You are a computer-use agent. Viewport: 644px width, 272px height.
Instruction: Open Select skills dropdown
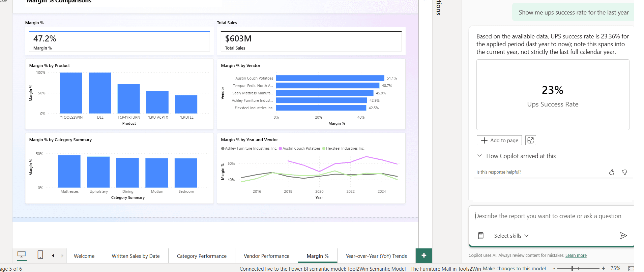tap(511, 236)
